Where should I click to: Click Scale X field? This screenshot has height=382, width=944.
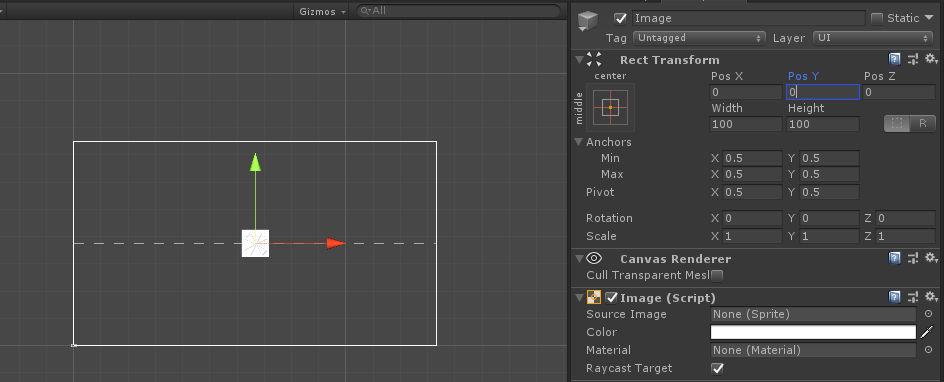pyautogui.click(x=752, y=236)
